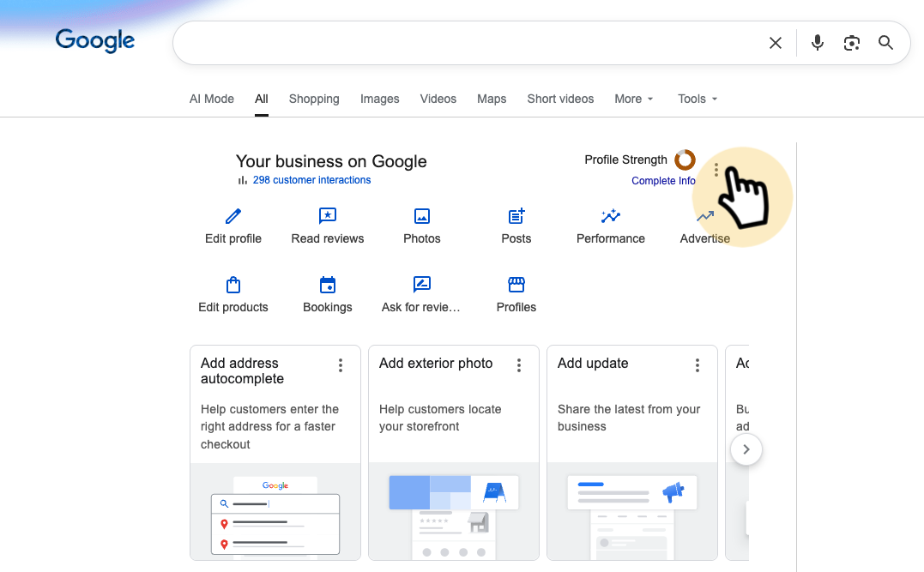Viewport: 924px width, 572px height.
Task: Open Bookings calendar icon
Action: (x=328, y=285)
